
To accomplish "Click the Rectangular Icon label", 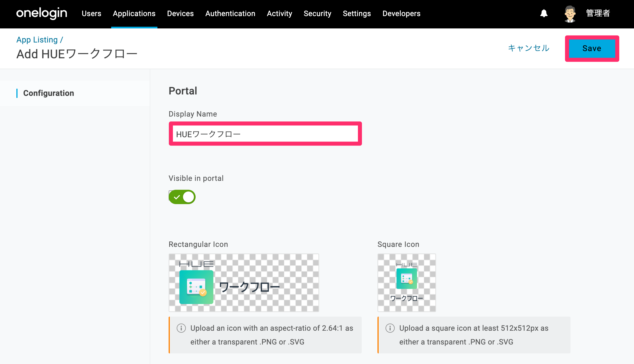I will (x=198, y=244).
